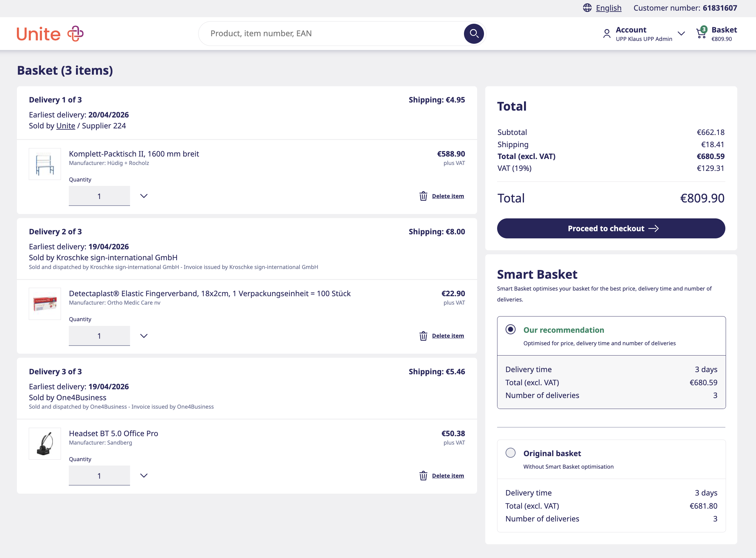Viewport: 756px width, 558px height.
Task: Click the Basket (3 items) heading
Action: (x=65, y=70)
